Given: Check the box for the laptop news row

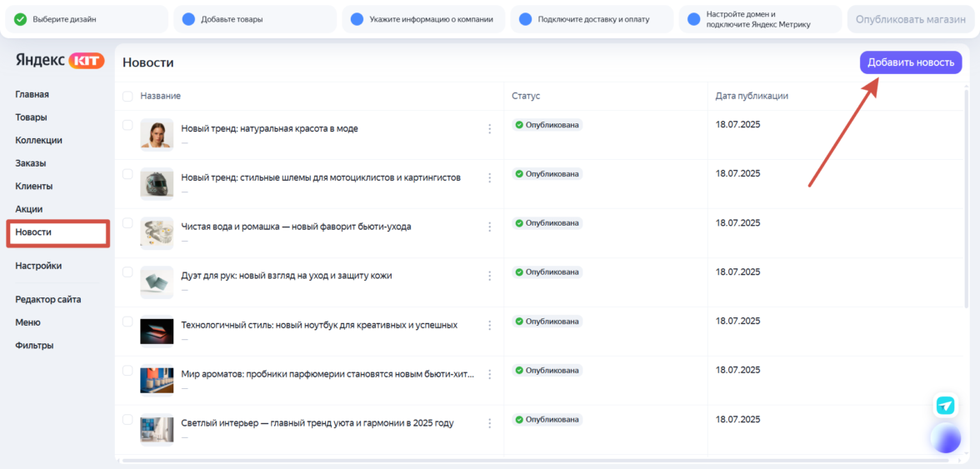Looking at the screenshot, I should (127, 321).
